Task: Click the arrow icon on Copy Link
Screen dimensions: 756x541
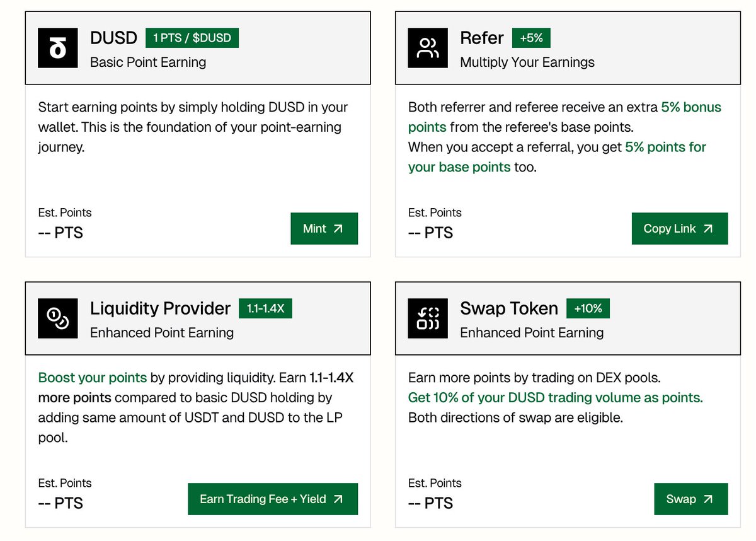Action: 708,229
